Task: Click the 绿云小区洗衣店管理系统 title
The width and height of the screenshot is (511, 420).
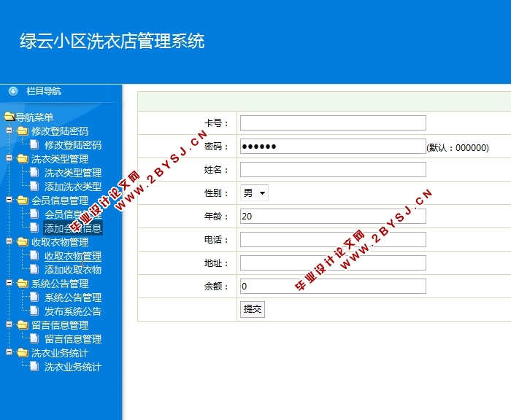Action: 112,41
